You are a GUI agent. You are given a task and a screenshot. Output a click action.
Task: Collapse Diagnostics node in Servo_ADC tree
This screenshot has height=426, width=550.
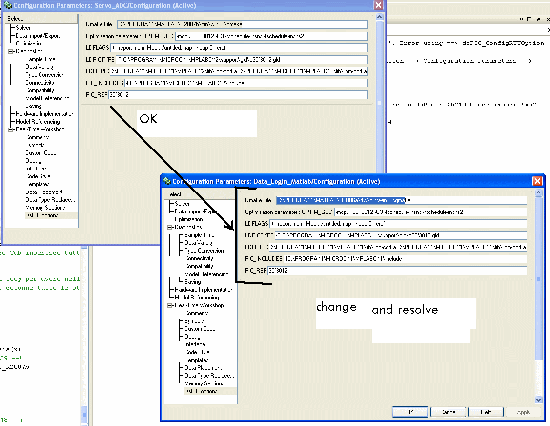[11, 51]
